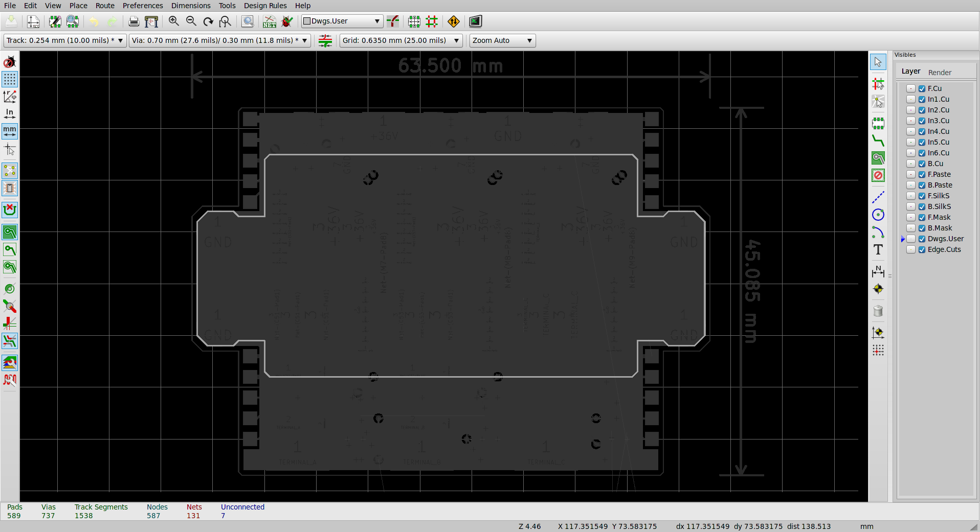Viewport: 980px width, 532px height.
Task: Select the B.Cu layer name
Action: tap(935, 164)
